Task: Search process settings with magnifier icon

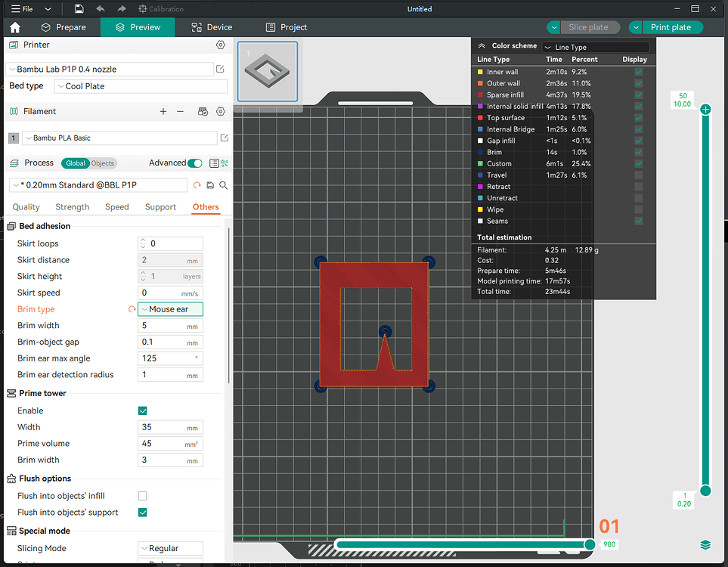Action: (223, 185)
